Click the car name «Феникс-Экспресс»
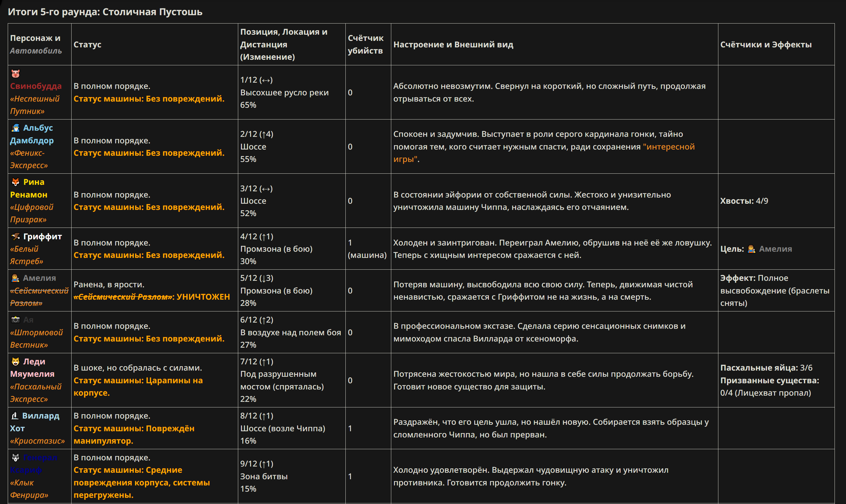The image size is (846, 504). (x=29, y=159)
